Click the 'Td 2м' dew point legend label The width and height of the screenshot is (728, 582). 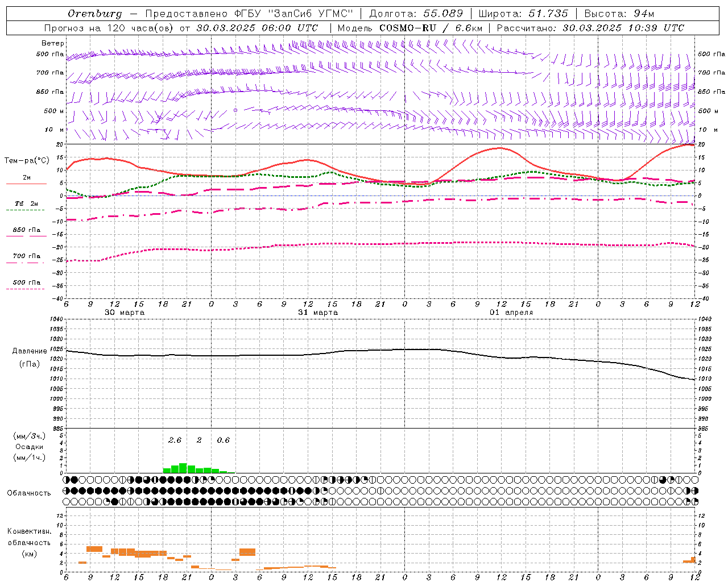point(27,203)
